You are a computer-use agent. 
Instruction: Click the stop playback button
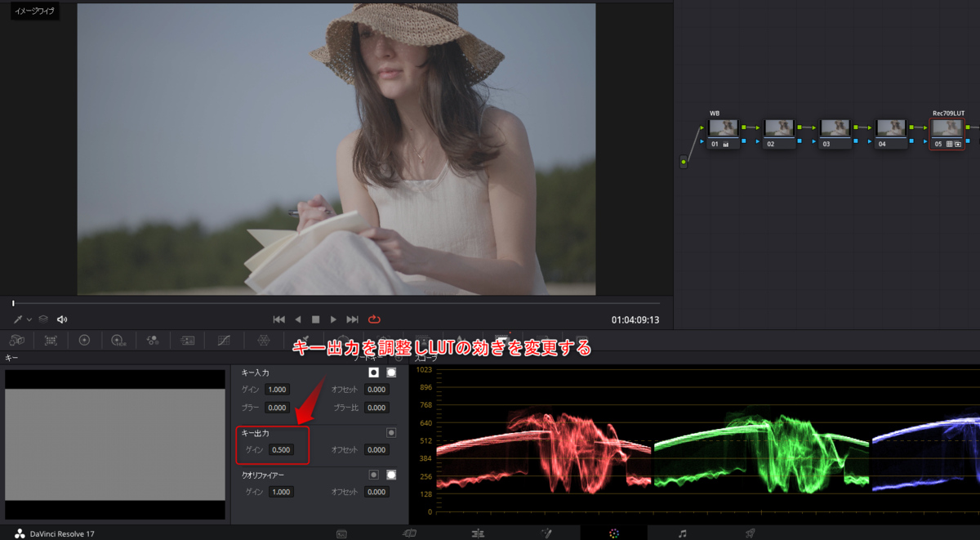315,319
